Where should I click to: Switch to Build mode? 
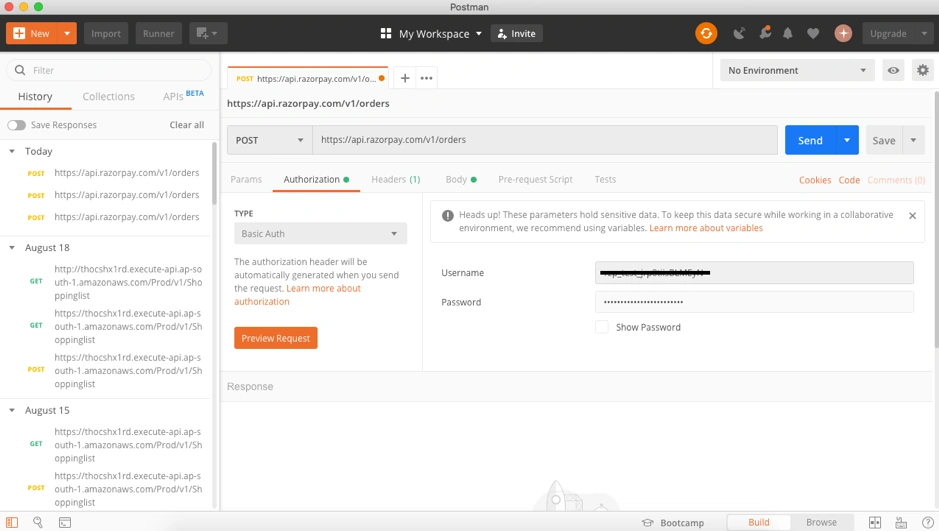pos(759,522)
